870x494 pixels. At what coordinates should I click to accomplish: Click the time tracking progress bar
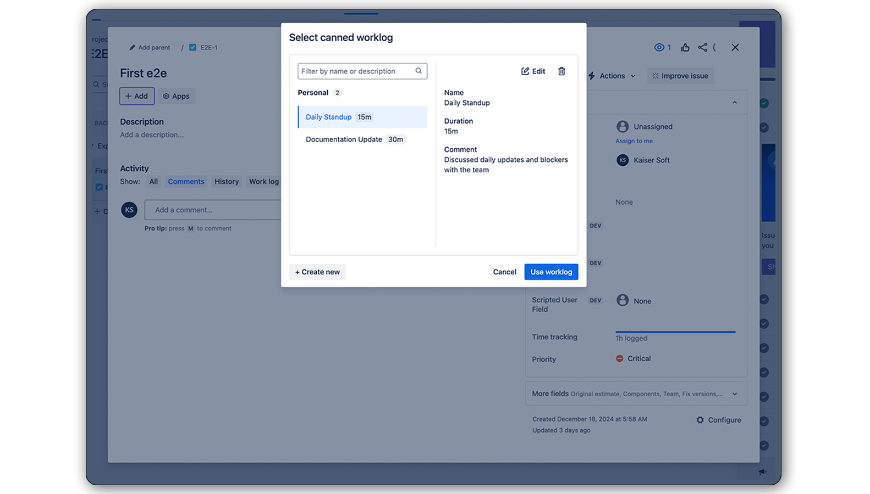click(x=675, y=331)
